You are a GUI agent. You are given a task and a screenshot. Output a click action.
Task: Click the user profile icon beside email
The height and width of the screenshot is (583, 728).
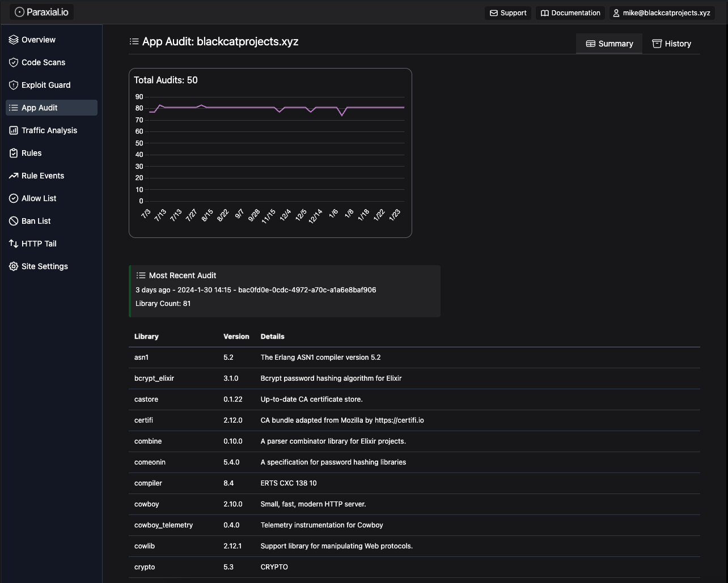(616, 13)
